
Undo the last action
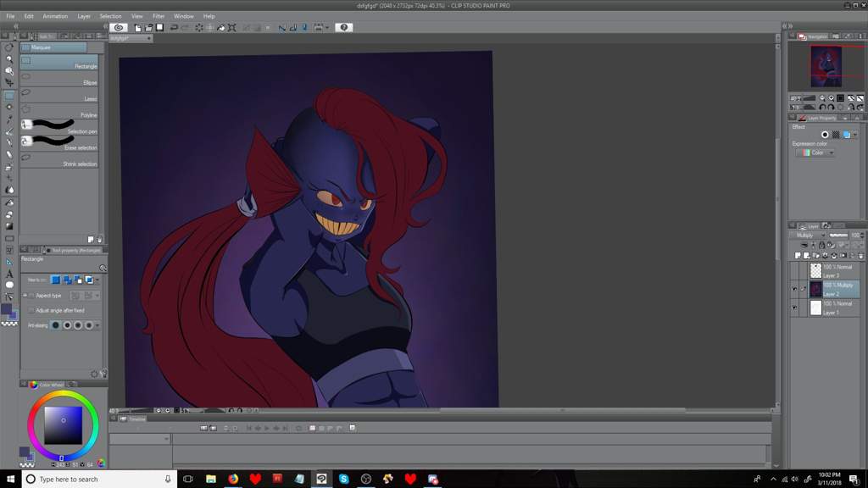coord(174,27)
